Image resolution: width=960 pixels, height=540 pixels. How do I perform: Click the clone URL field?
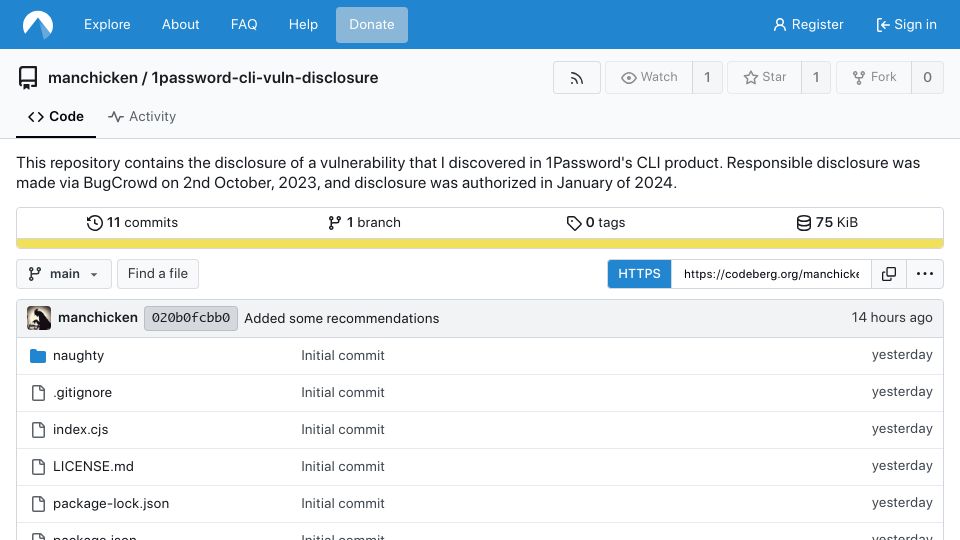click(x=771, y=274)
